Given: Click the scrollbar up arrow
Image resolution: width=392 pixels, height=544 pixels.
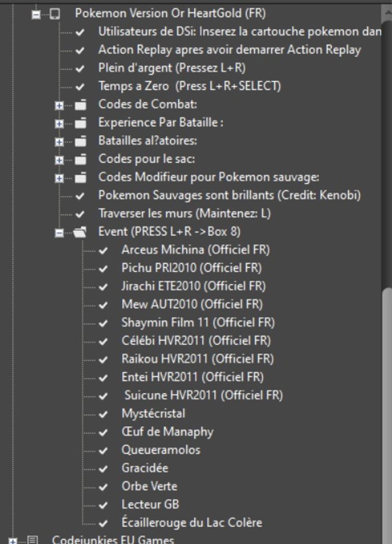Looking at the screenshot, I should point(387,12).
